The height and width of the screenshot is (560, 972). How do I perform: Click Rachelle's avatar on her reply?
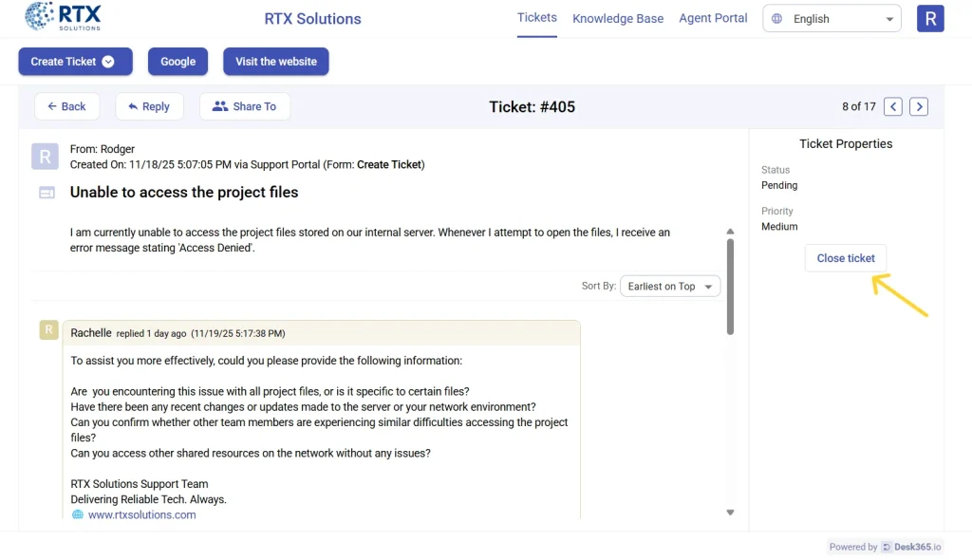(48, 330)
